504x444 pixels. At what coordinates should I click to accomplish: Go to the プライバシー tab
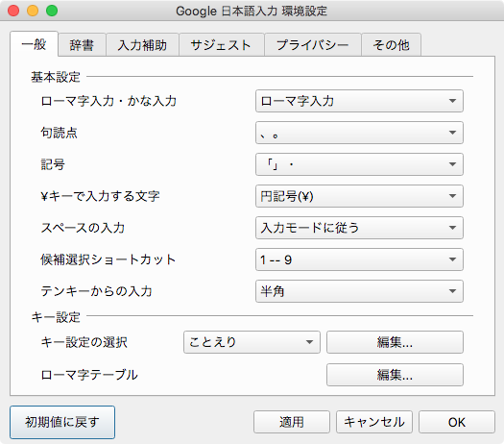(x=312, y=45)
